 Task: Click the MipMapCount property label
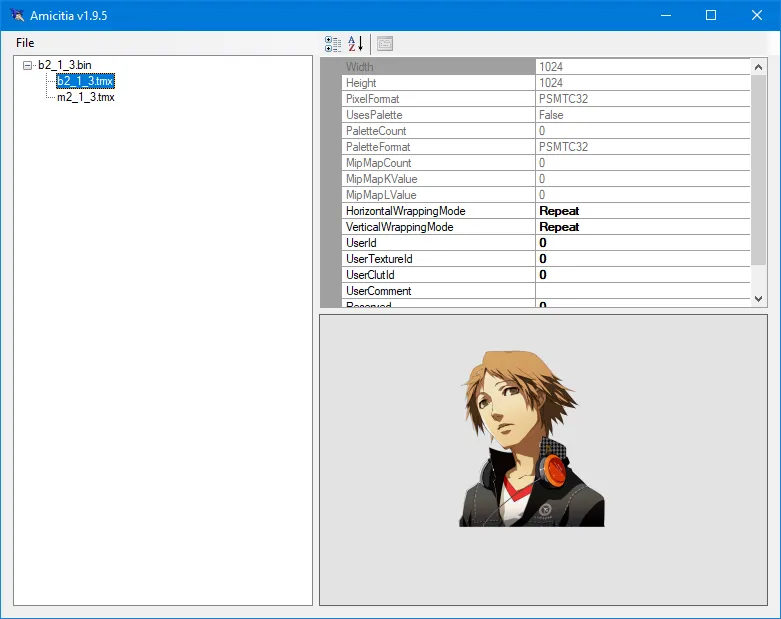(379, 163)
